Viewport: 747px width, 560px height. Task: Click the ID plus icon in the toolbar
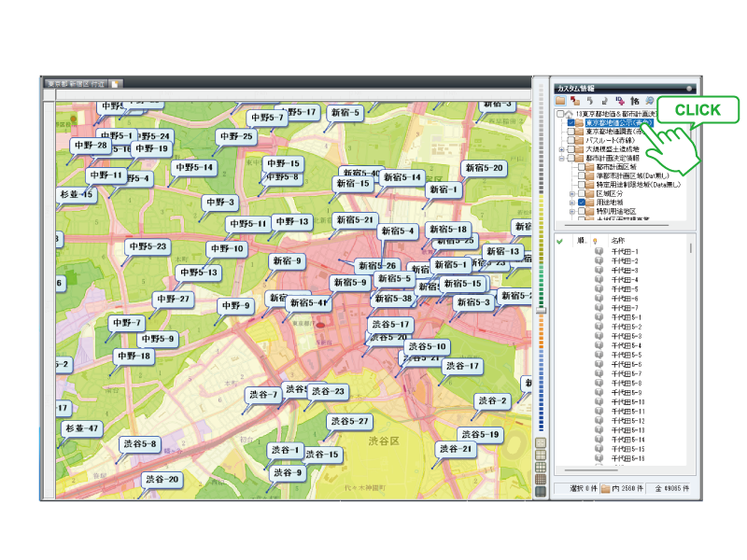[x=620, y=101]
